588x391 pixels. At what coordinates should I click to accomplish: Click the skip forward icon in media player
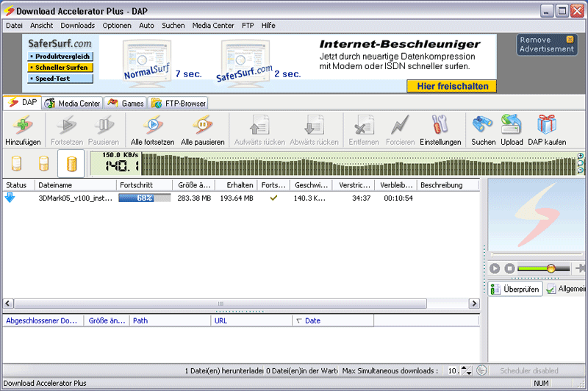point(580,268)
